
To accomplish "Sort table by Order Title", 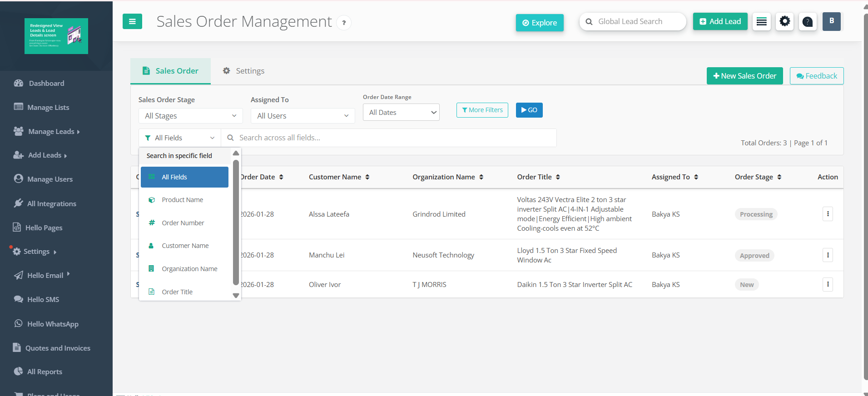I will click(539, 177).
